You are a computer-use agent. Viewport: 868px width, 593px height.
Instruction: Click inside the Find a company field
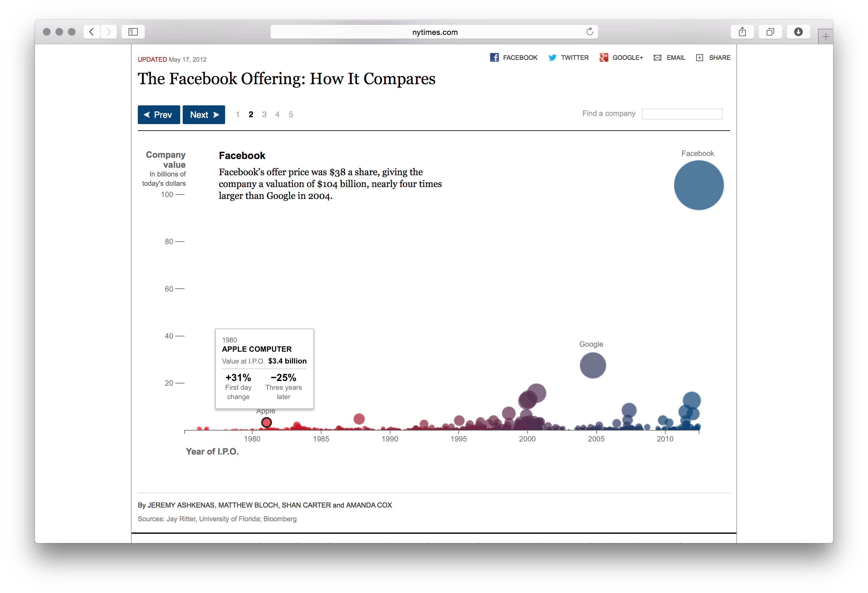pyautogui.click(x=682, y=114)
